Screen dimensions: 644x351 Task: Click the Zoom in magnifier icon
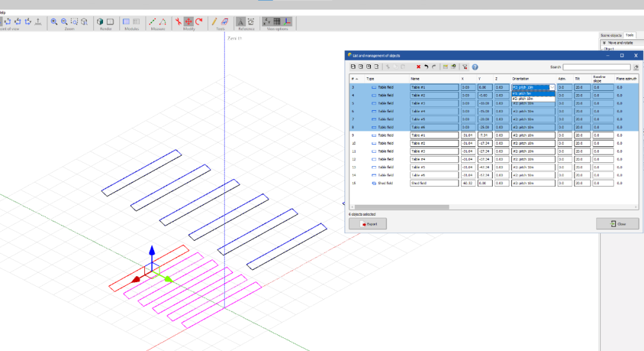pyautogui.click(x=54, y=21)
